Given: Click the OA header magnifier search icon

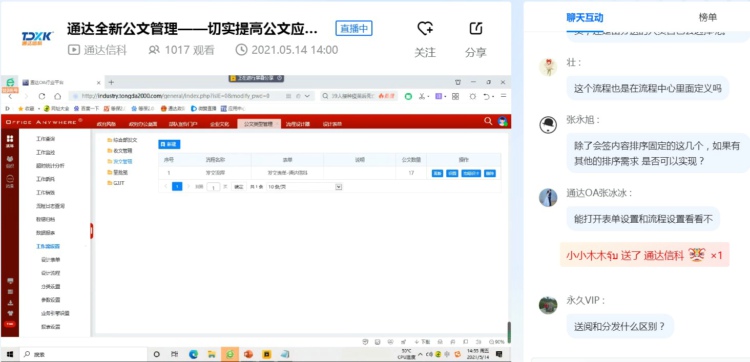Looking at the screenshot, I should click(488, 121).
